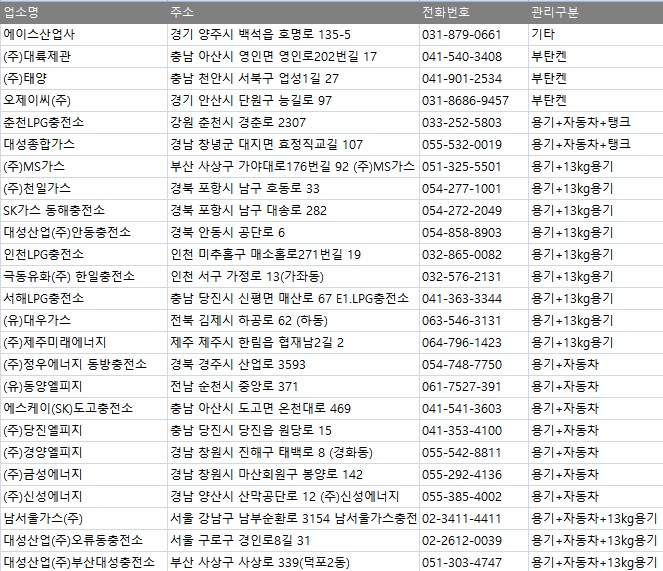Select the 춘천LPG충전소 cell
The width and height of the screenshot is (663, 571).
pyautogui.click(x=84, y=123)
